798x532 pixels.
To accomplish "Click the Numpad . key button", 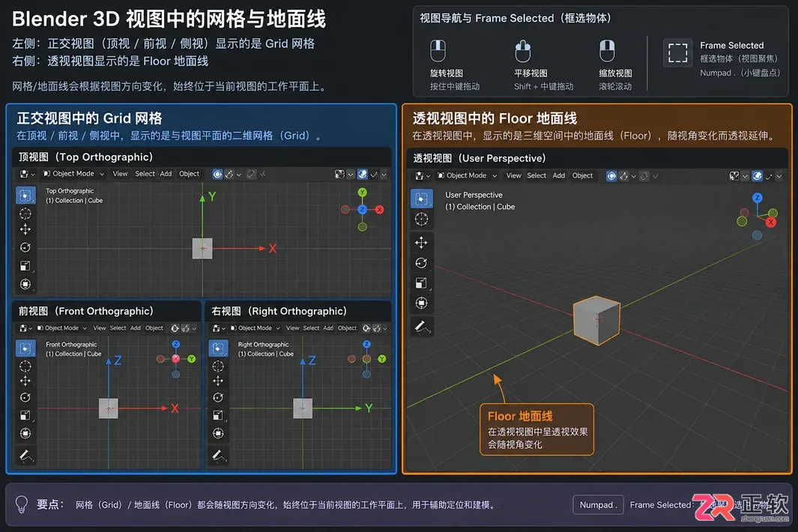I will coord(598,505).
